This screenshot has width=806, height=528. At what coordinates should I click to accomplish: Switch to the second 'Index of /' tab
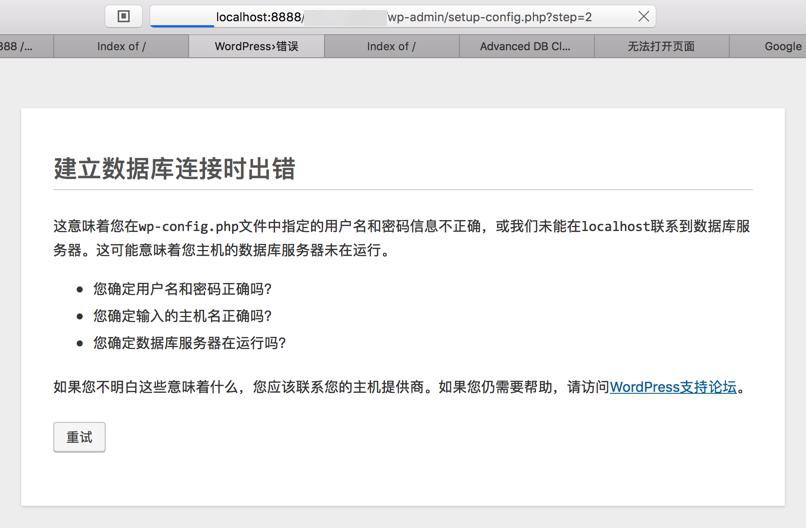pos(391,46)
